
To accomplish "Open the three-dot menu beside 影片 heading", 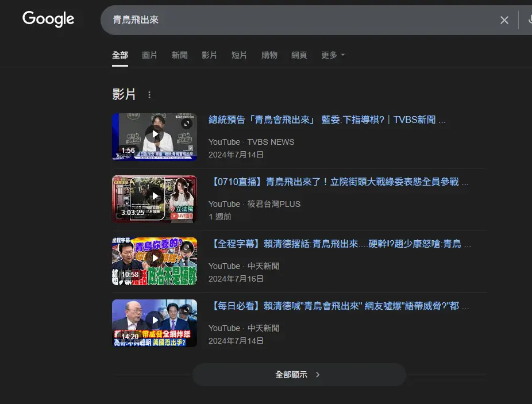I will [x=149, y=95].
